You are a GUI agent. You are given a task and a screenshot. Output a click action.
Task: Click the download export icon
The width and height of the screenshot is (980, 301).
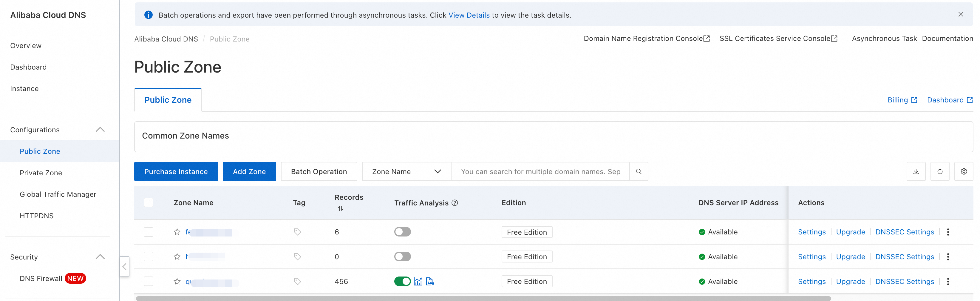point(916,171)
